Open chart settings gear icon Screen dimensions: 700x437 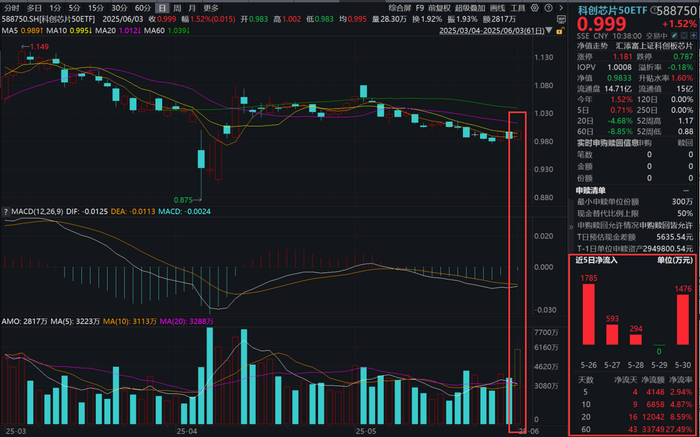[535, 8]
